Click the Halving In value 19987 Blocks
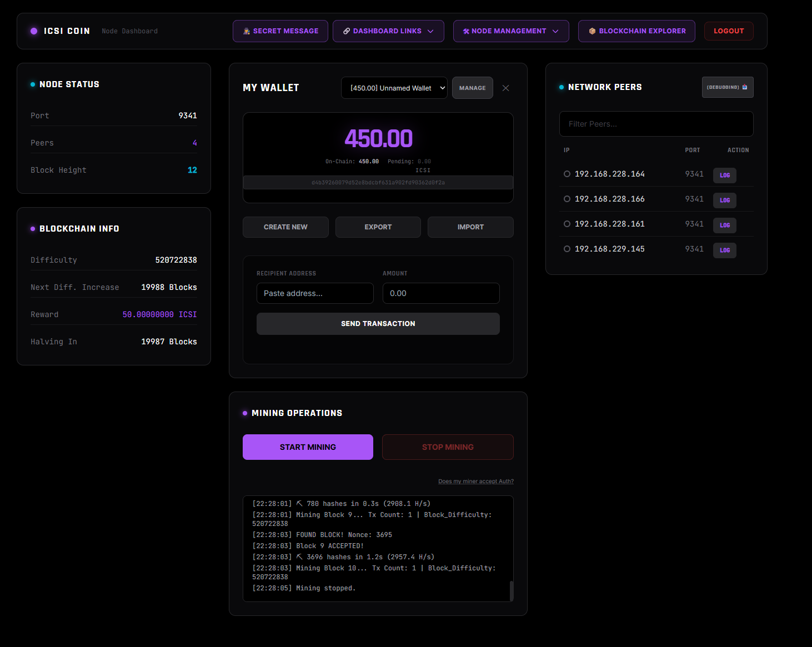This screenshot has height=647, width=812. (169, 342)
